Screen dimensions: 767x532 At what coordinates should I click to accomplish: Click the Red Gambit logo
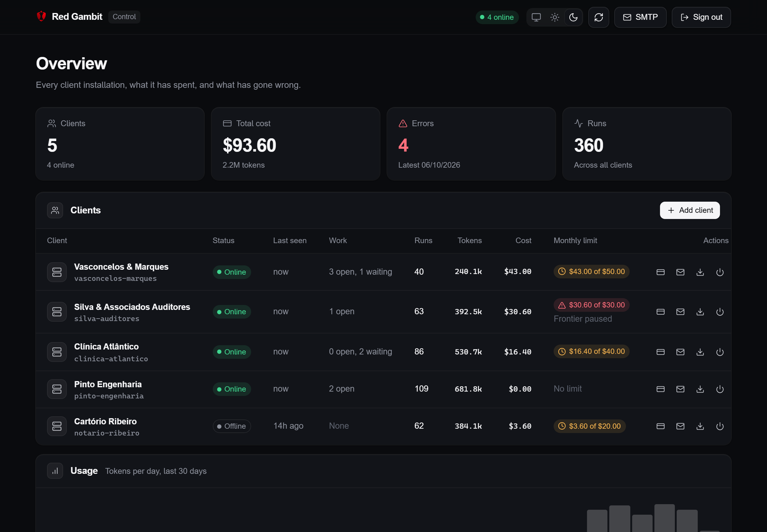tap(41, 16)
